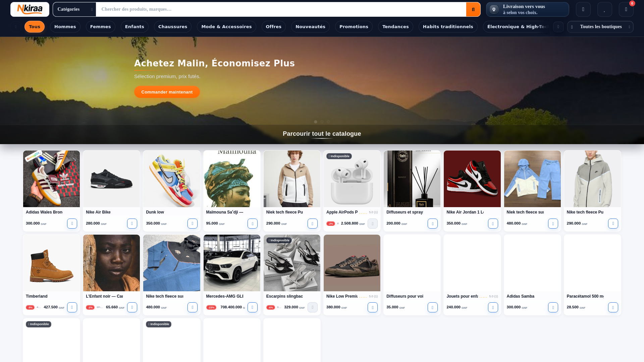
Task: Add Paracétamol 500 mg to cart
Action: click(x=613, y=307)
